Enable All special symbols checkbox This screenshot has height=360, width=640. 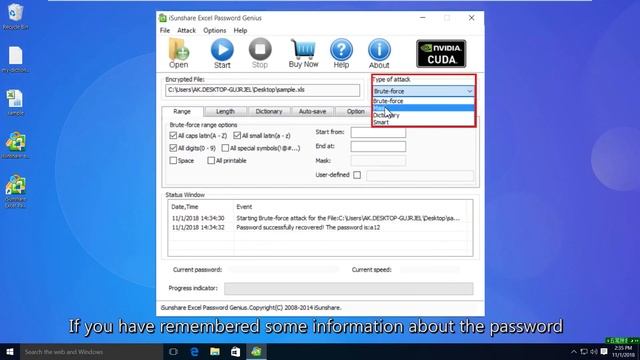(225, 148)
